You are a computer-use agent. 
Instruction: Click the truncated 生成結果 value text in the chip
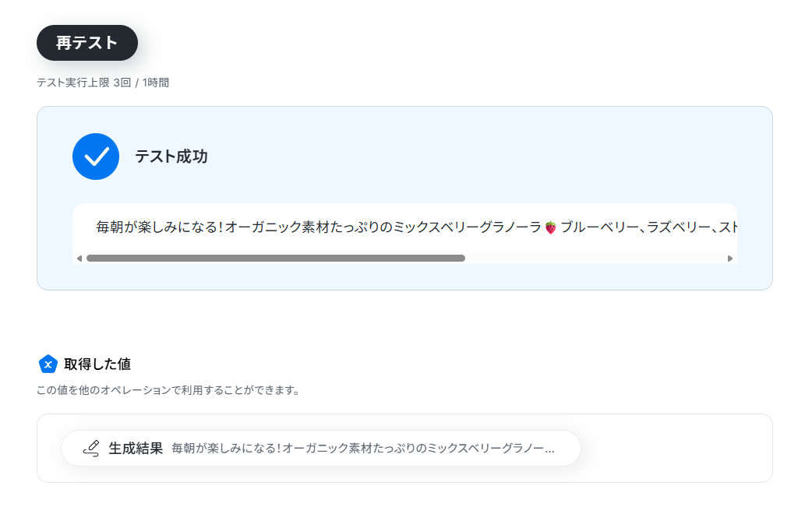pyautogui.click(x=363, y=449)
